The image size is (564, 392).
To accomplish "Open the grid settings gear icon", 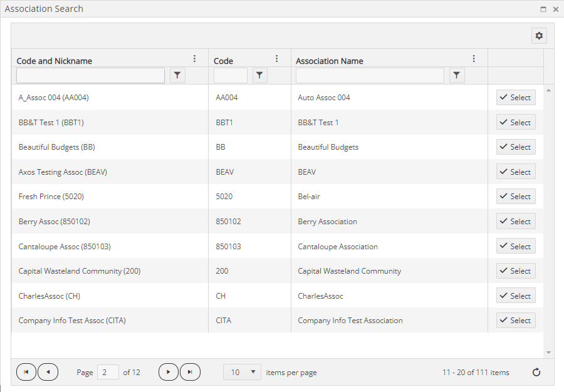I will [x=539, y=36].
